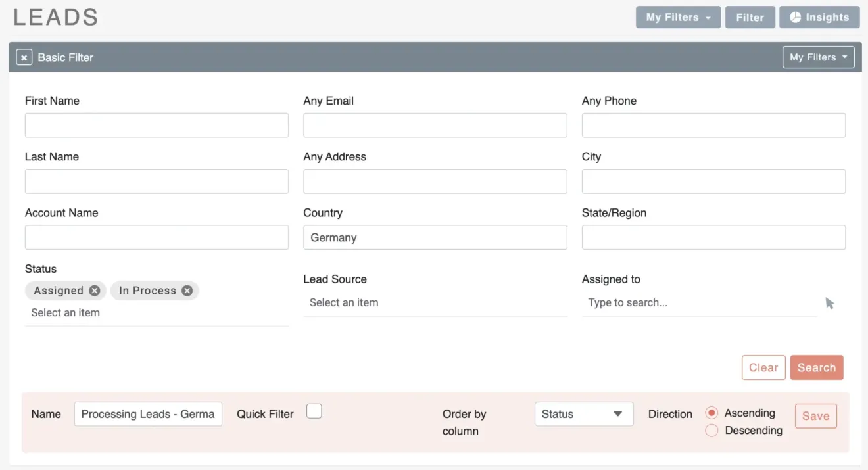This screenshot has width=868, height=470.
Task: Open the Status "Select an item" picker
Action: 65,312
